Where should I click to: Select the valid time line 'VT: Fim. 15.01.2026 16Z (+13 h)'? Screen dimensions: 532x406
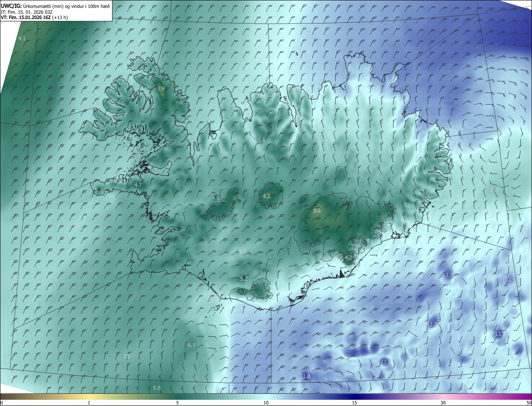point(34,17)
